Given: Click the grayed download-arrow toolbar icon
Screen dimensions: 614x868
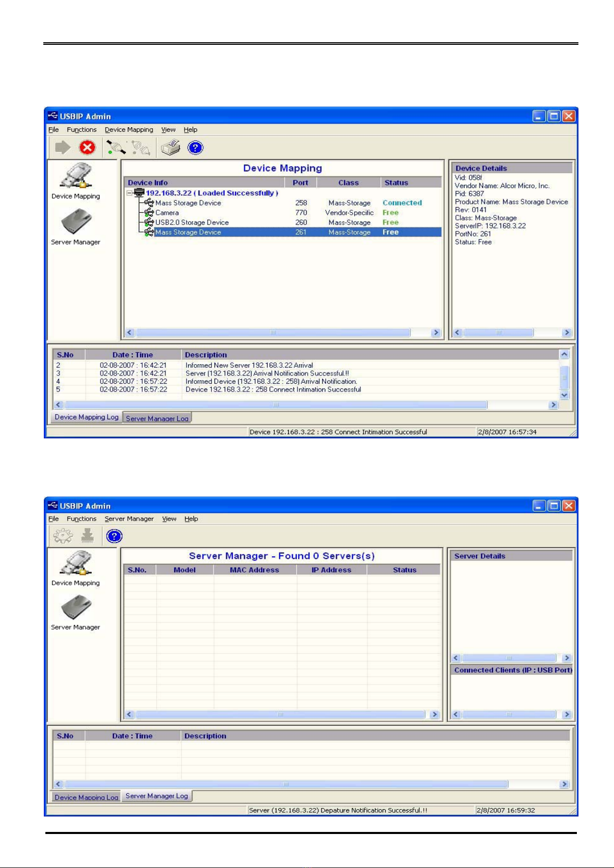Looking at the screenshot, I should point(88,536).
